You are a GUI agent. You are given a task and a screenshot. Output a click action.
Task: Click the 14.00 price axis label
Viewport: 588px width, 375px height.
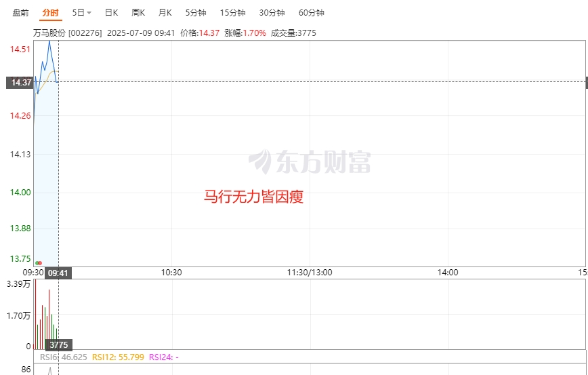(x=20, y=193)
